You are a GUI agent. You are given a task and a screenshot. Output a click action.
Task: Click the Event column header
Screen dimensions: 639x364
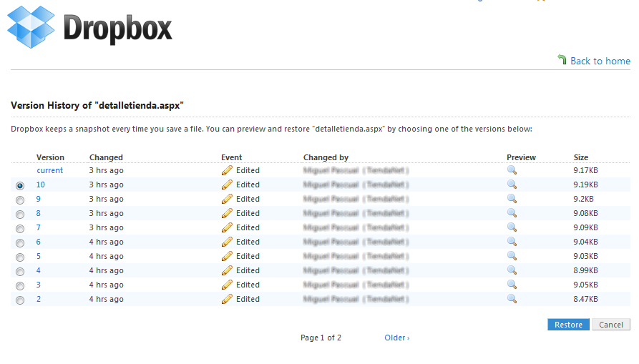tap(231, 157)
